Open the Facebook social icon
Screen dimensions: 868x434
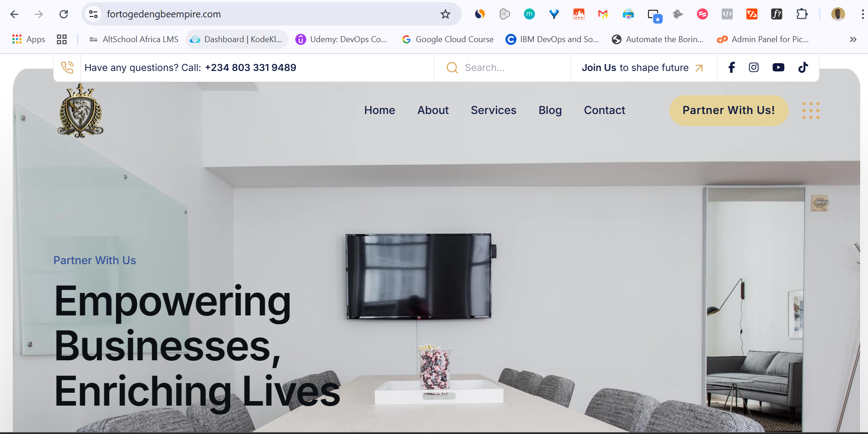[x=732, y=67]
